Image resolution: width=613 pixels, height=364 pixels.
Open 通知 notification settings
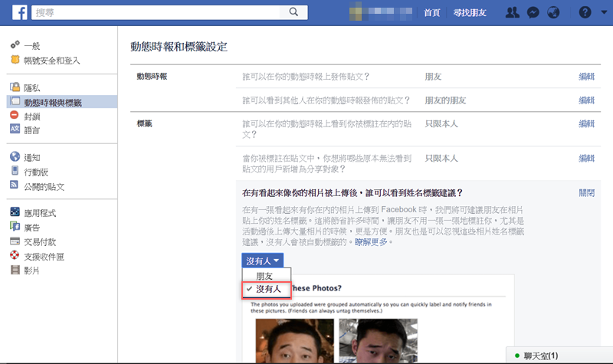click(x=32, y=158)
